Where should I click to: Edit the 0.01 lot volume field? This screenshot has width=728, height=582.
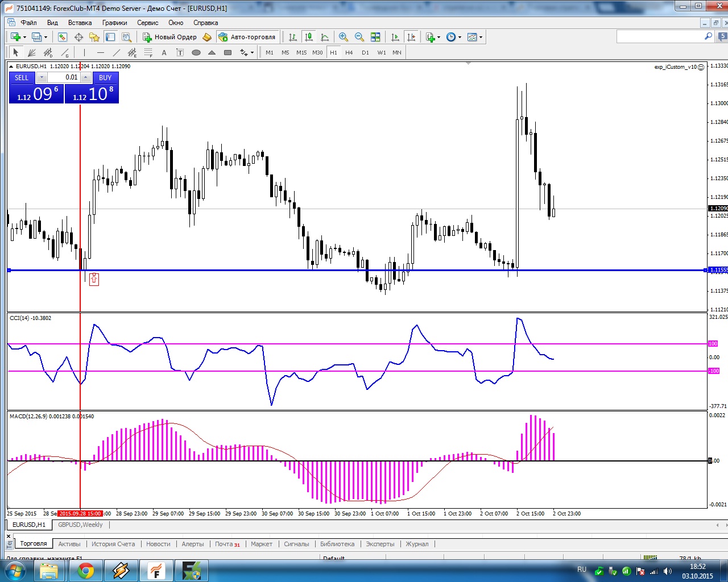click(x=64, y=77)
